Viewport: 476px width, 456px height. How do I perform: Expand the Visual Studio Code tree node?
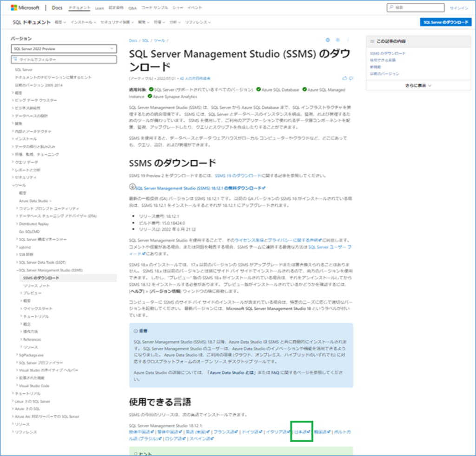coord(17,386)
